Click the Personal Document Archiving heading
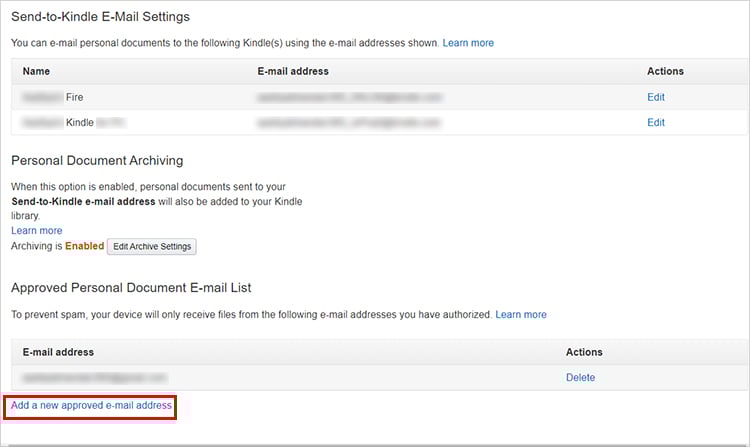The image size is (750, 447). coord(96,160)
